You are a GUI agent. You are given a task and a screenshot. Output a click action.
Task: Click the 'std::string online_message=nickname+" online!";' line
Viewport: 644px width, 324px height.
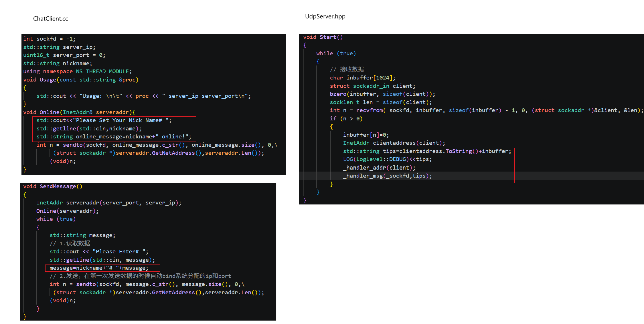[x=114, y=137]
